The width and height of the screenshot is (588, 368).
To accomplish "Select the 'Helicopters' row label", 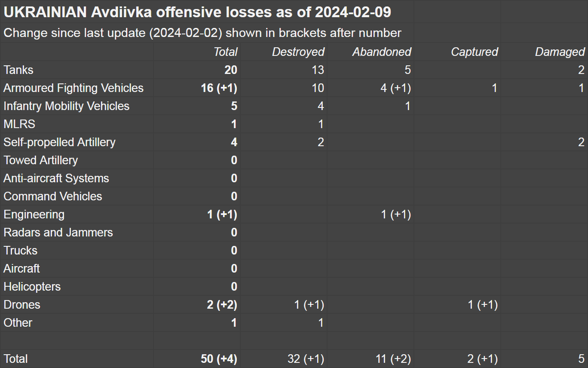I will click(32, 287).
